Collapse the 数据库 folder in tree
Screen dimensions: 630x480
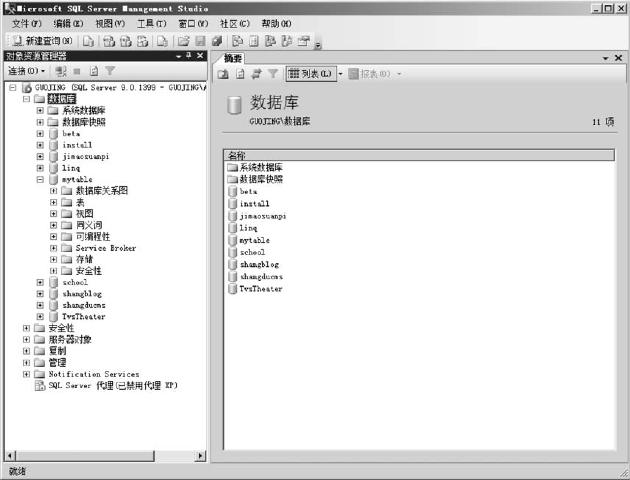(x=27, y=99)
